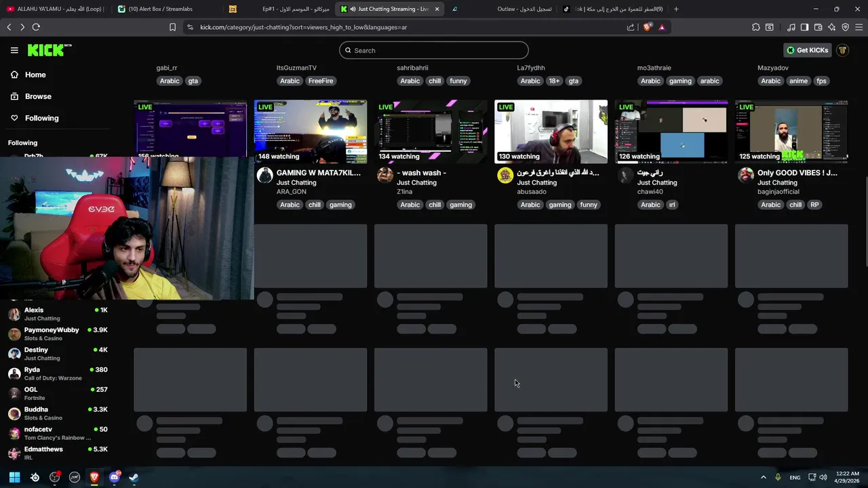The height and width of the screenshot is (488, 868).
Task: Open Alexis channel in Following list
Action: tap(58, 314)
